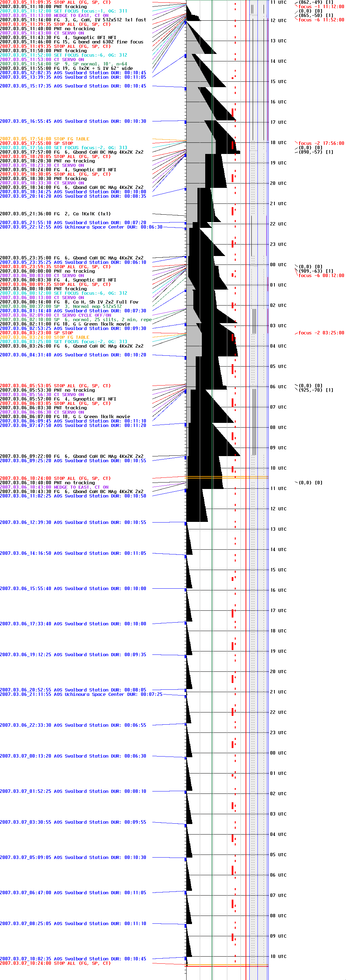Click the final 2007.03.07_10:24:00 STOP ALL event
This screenshot has height=980, width=346.
pyautogui.click(x=55, y=963)
